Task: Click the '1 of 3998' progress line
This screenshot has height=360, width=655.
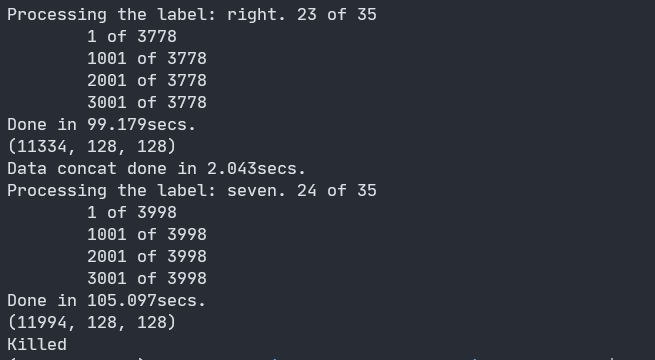Action: coord(132,213)
